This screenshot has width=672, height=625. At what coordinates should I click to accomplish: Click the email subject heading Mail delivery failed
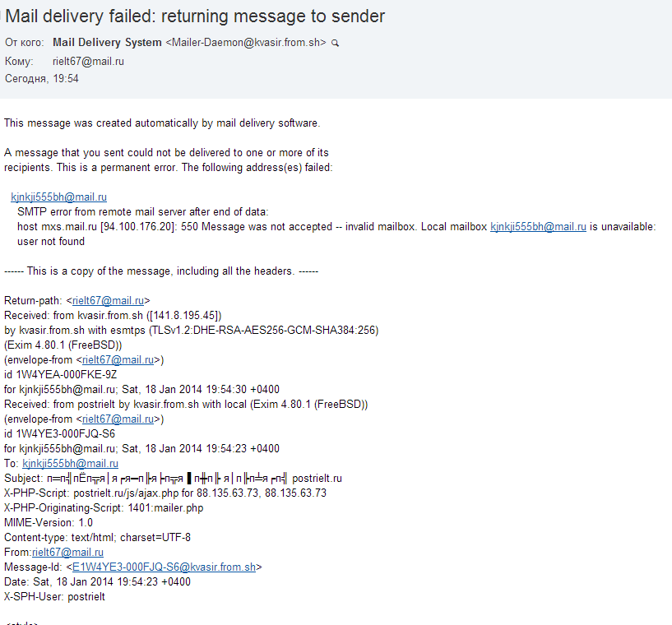(x=195, y=16)
